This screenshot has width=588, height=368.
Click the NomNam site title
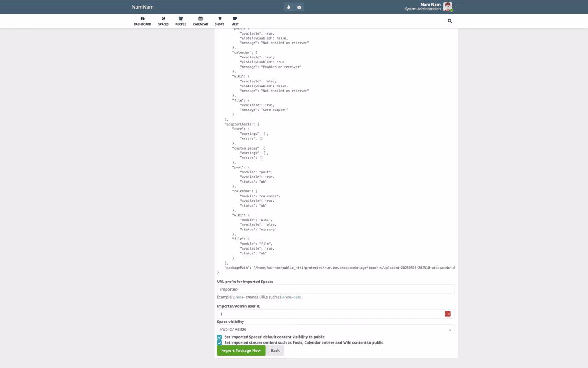pyautogui.click(x=142, y=7)
